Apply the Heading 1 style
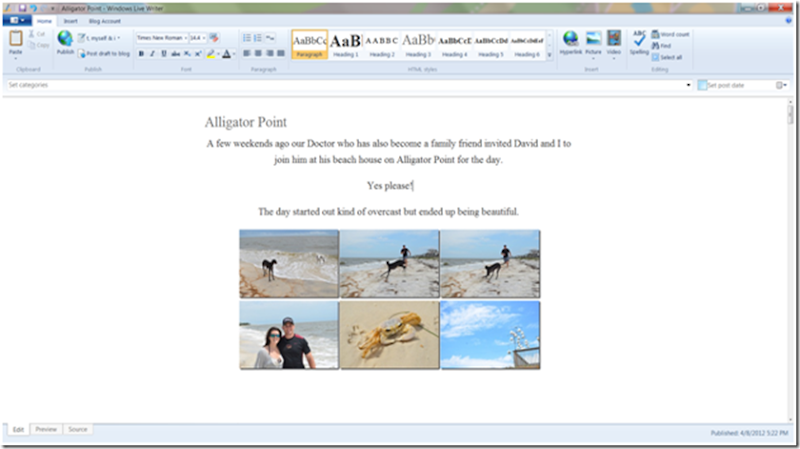Screen dimensions: 800x449 tap(346, 44)
